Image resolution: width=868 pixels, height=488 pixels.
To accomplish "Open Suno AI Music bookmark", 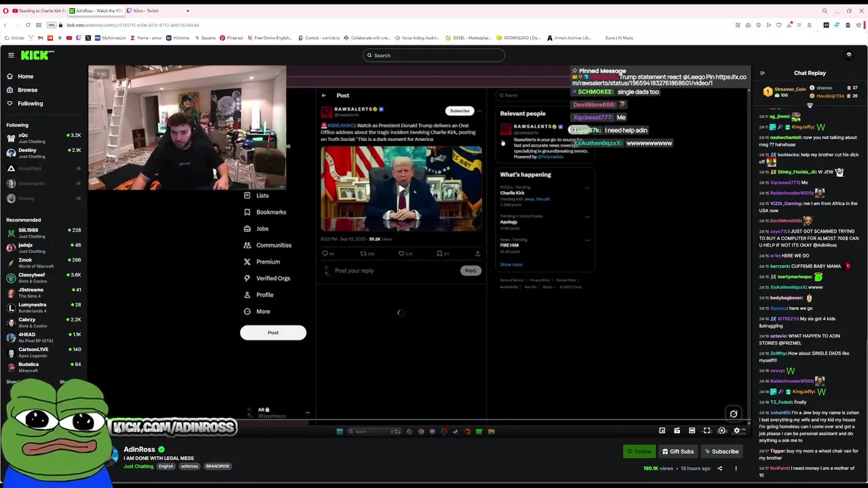I will pos(619,38).
